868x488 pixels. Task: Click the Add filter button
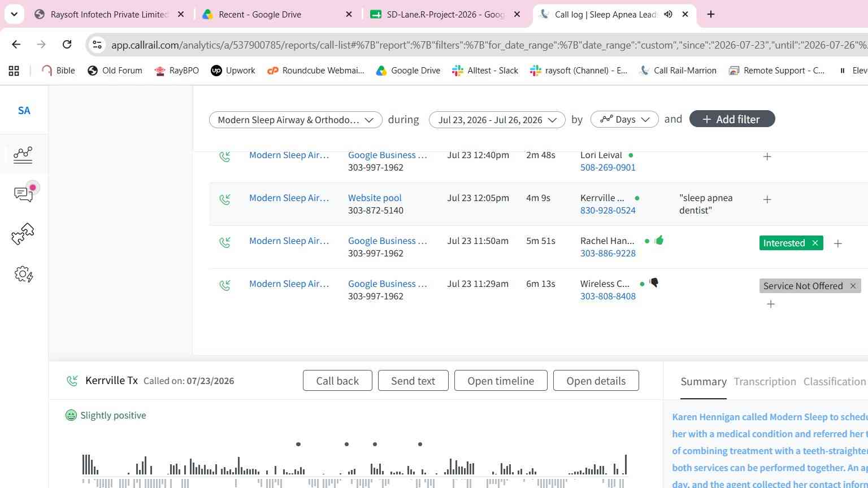(x=732, y=119)
